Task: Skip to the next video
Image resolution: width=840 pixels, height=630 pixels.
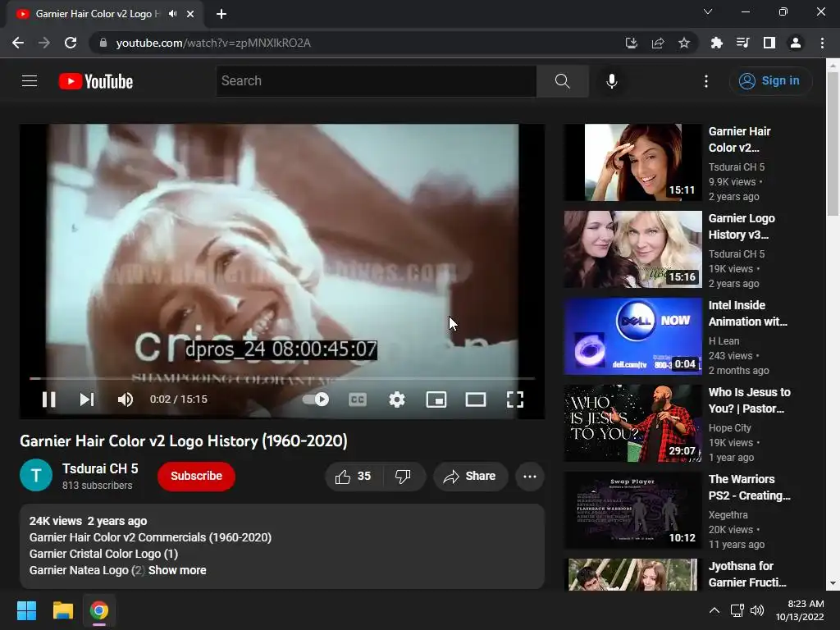Action: pyautogui.click(x=87, y=399)
